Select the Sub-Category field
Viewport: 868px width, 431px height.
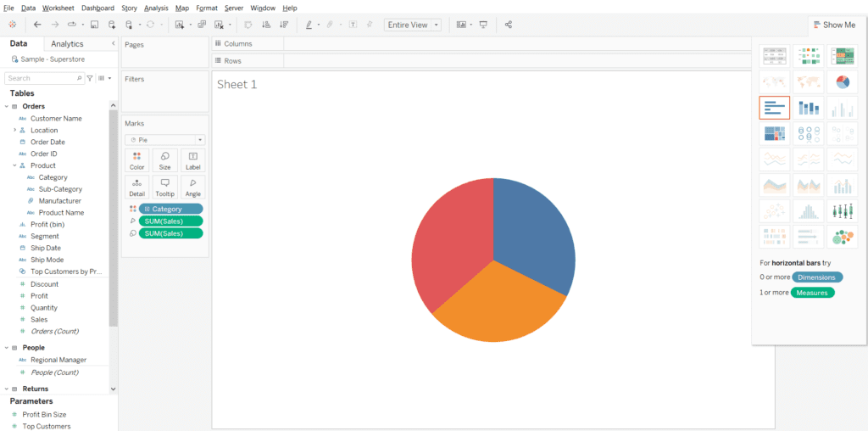(x=60, y=189)
